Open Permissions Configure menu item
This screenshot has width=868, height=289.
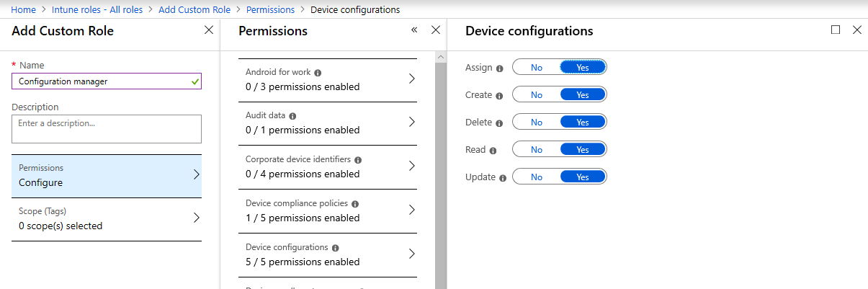pyautogui.click(x=107, y=175)
